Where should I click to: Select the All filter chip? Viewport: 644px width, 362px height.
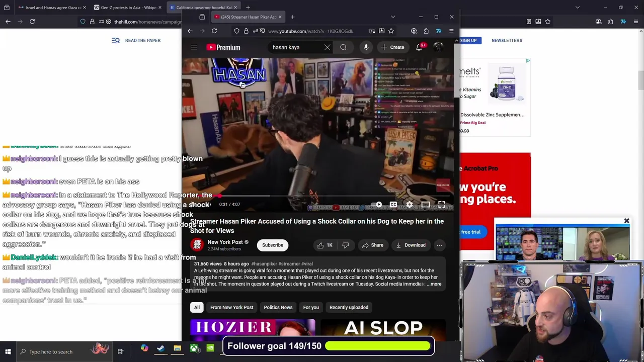click(x=197, y=307)
